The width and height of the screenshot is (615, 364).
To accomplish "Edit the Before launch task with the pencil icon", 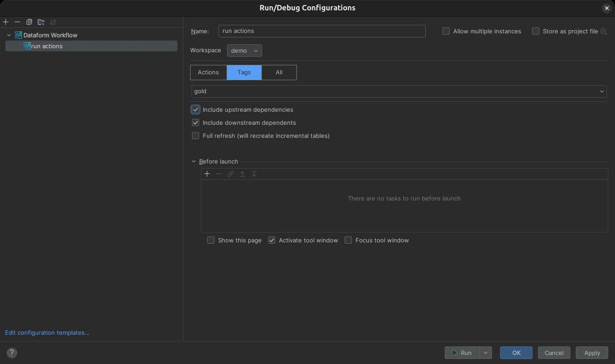I will 231,174.
